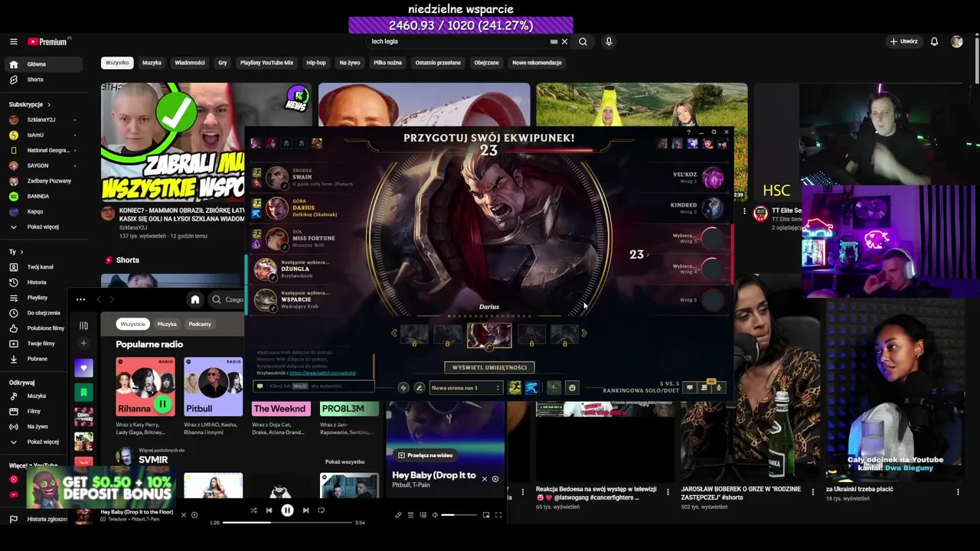Adjust the Spotify volume slider
The height and width of the screenshot is (551, 980).
point(459,515)
